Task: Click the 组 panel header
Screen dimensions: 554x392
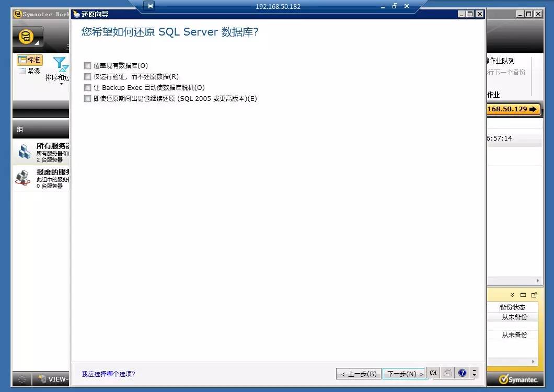Action: click(41, 130)
